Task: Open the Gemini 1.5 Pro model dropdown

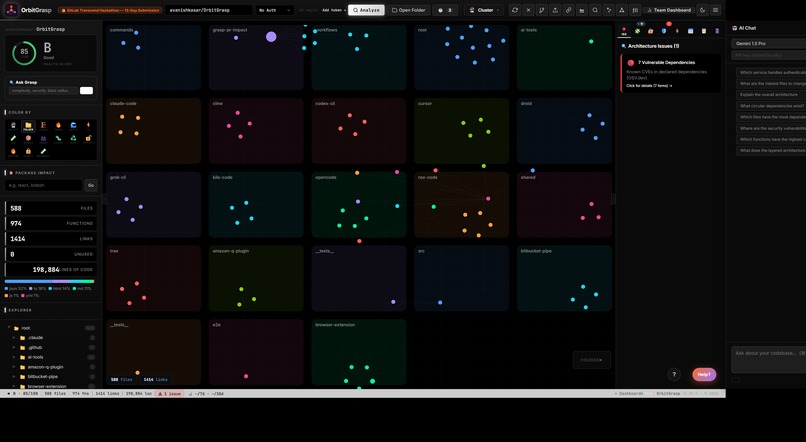Action: tap(768, 43)
